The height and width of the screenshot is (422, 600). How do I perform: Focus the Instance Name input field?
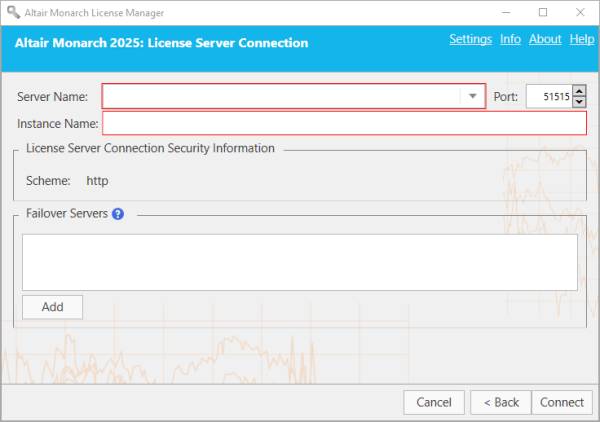pyautogui.click(x=344, y=123)
